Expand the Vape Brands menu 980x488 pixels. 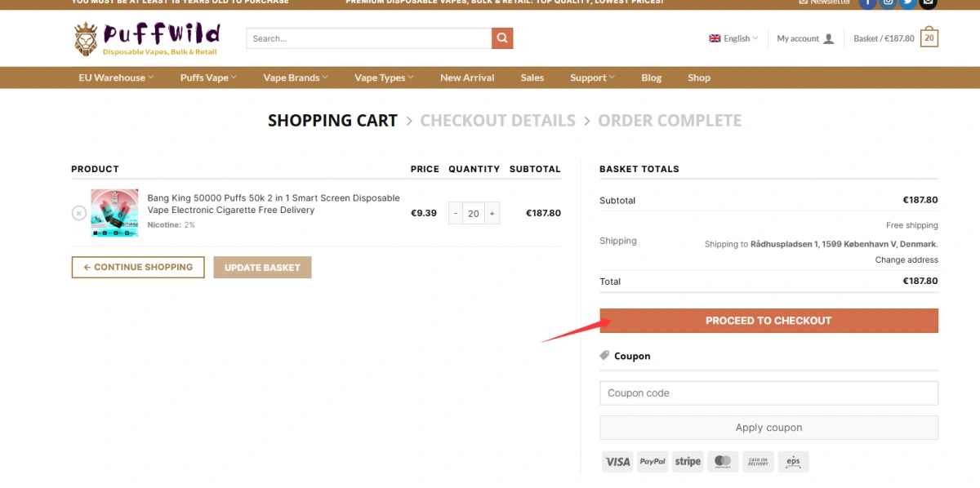point(296,78)
